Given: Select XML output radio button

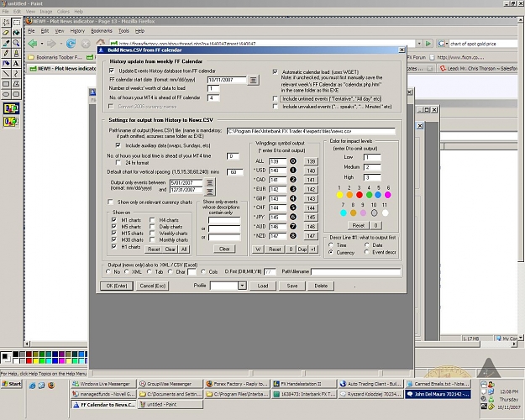Looking at the screenshot, I should (127, 271).
